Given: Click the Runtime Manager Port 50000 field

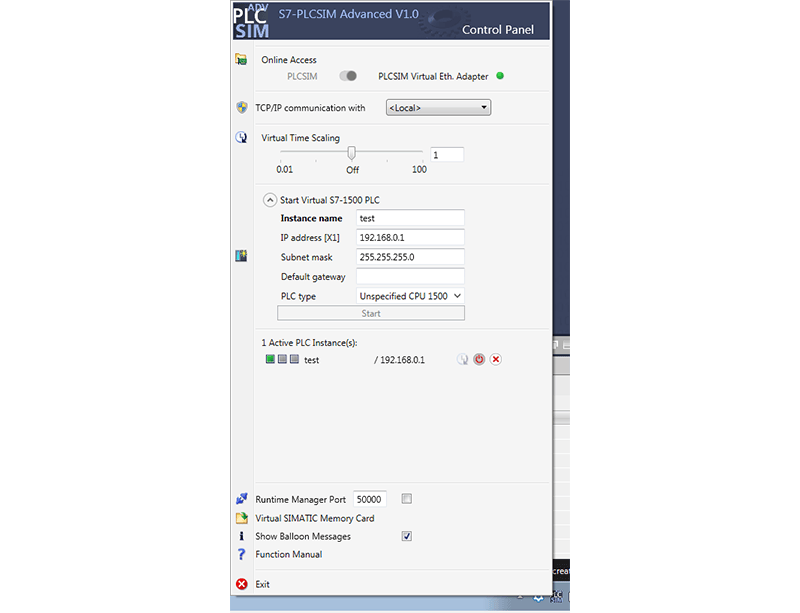Looking at the screenshot, I should tap(369, 499).
